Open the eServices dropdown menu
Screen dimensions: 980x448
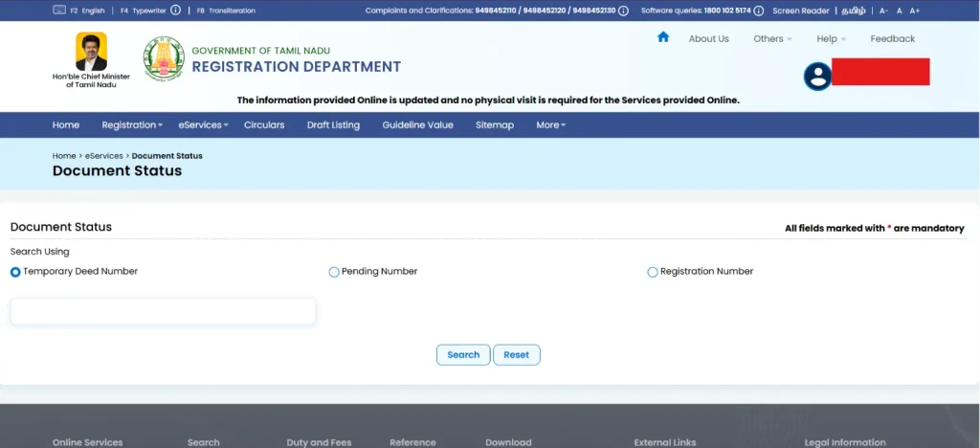coord(203,125)
